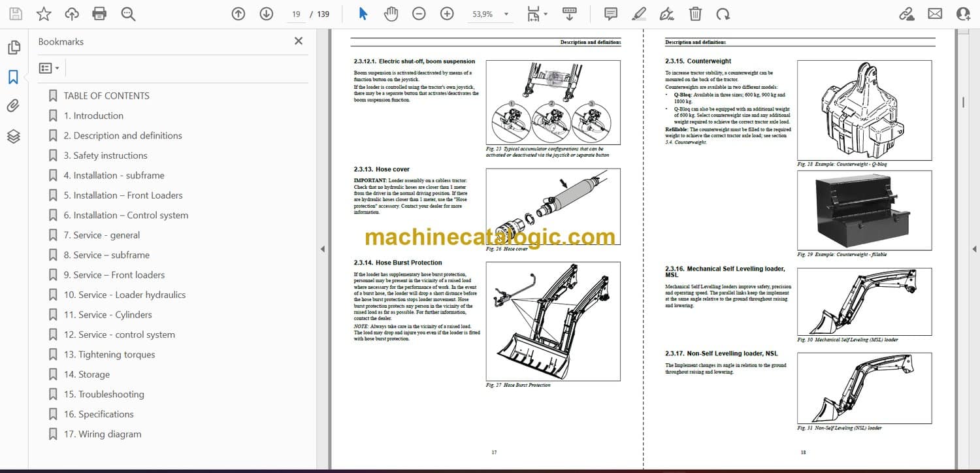Open the '1. Introduction' bookmark
The height and width of the screenshot is (473, 980).
click(x=93, y=116)
